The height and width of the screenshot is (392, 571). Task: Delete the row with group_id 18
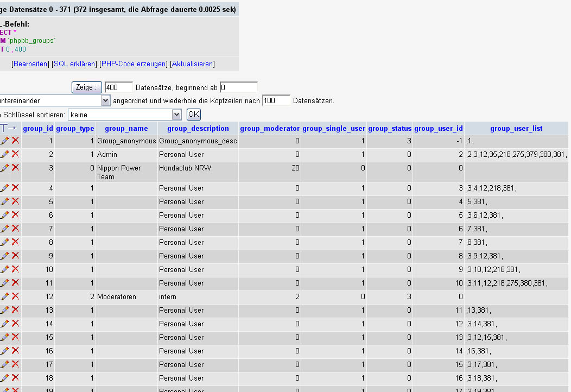[x=15, y=378]
